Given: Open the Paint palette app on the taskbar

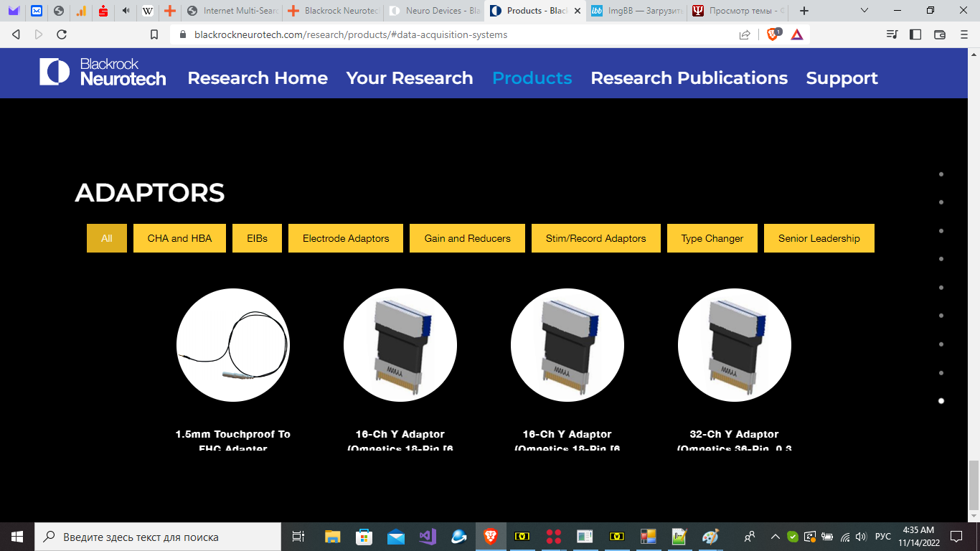Looking at the screenshot, I should click(x=710, y=536).
